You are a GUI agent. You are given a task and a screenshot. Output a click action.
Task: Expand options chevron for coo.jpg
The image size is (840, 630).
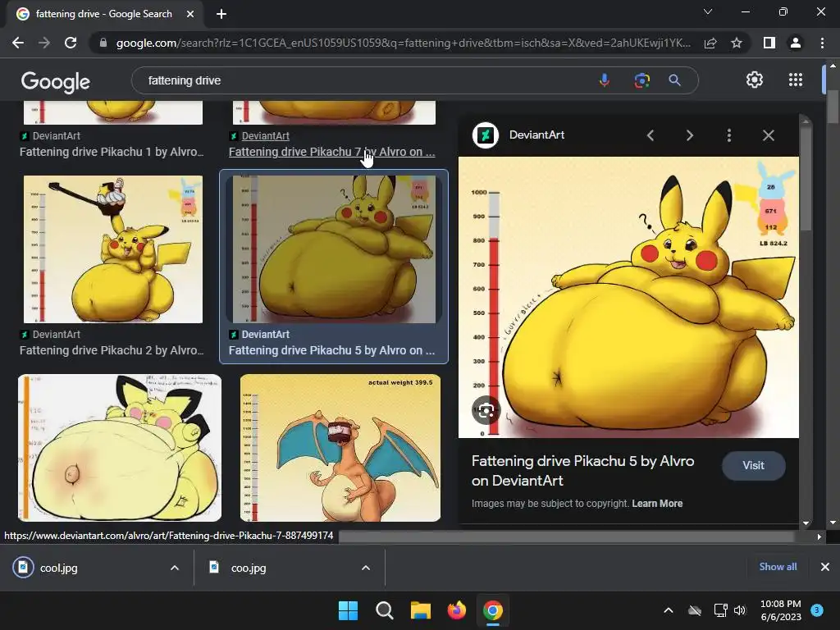[366, 568]
